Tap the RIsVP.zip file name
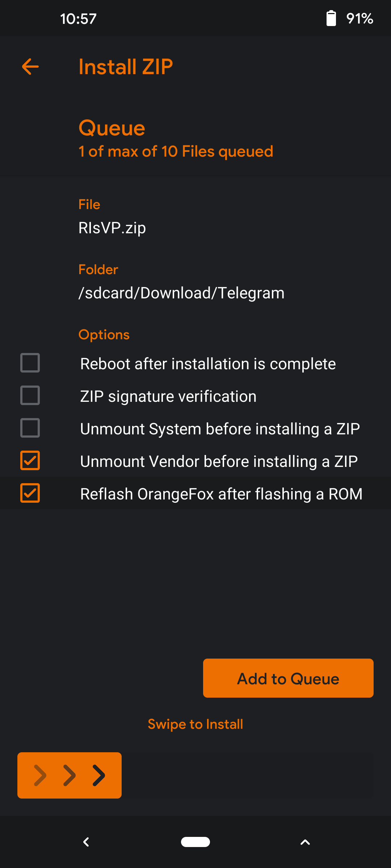 point(112,228)
